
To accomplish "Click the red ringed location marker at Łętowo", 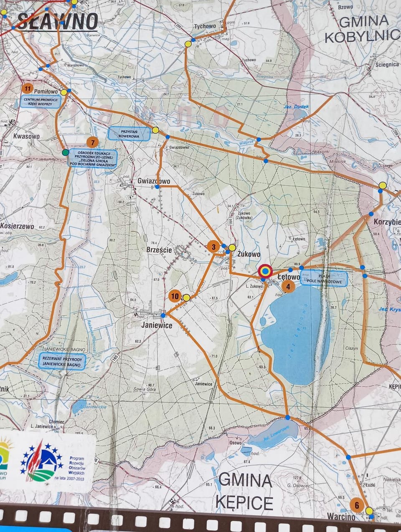I will click(265, 272).
